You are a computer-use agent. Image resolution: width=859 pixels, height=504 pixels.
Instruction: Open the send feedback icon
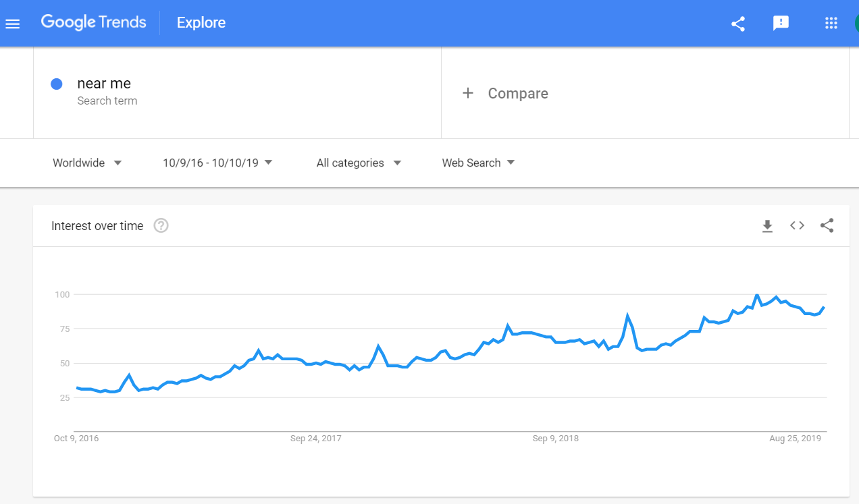click(781, 24)
